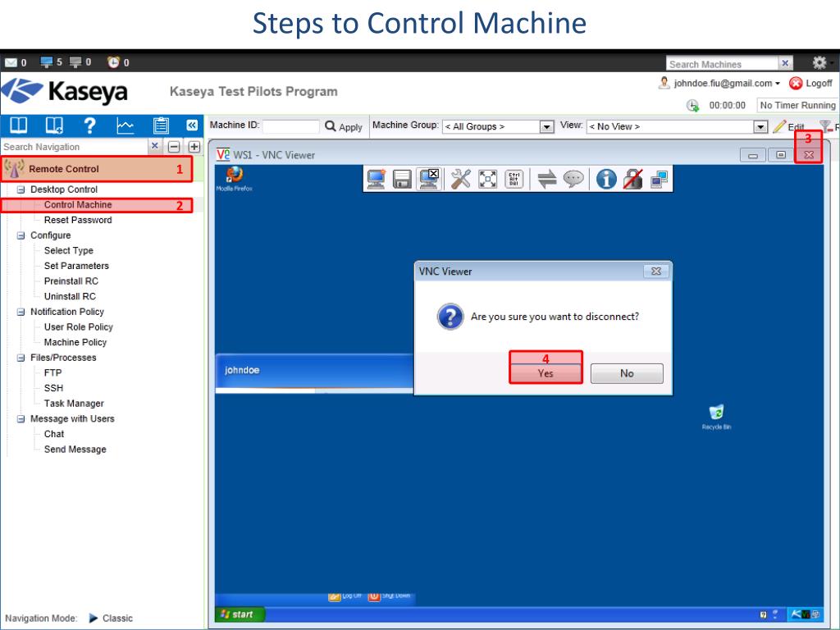The image size is (840, 630).
Task: Focus the Machine ID input field
Action: [x=291, y=126]
